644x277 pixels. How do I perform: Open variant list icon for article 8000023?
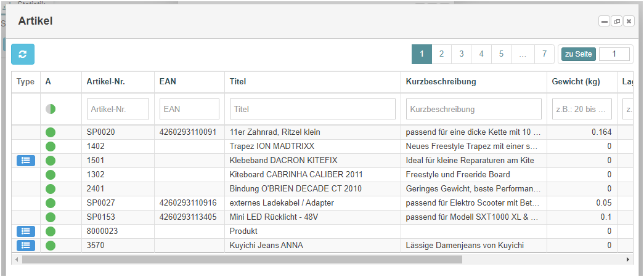coord(26,231)
